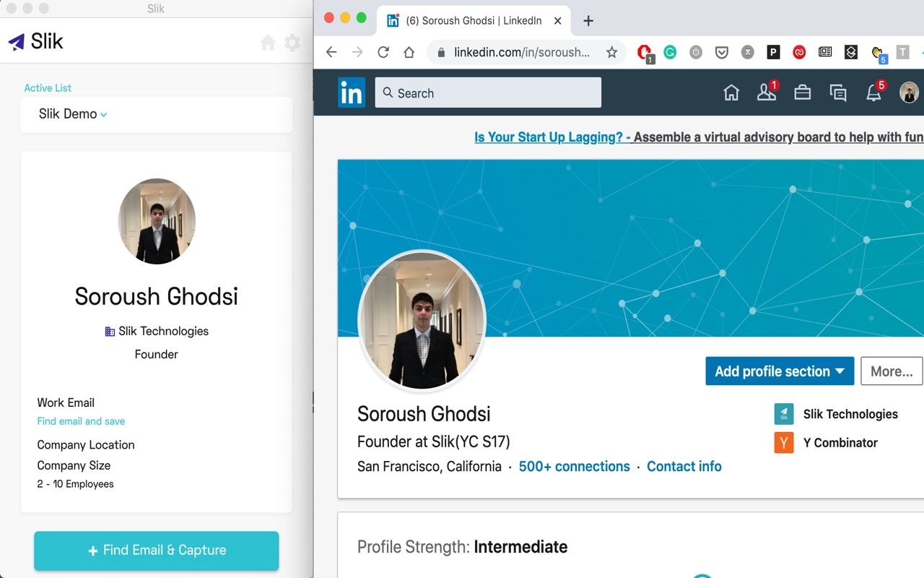Image resolution: width=924 pixels, height=578 pixels.
Task: Open LinkedIn Messaging
Action: tap(837, 92)
